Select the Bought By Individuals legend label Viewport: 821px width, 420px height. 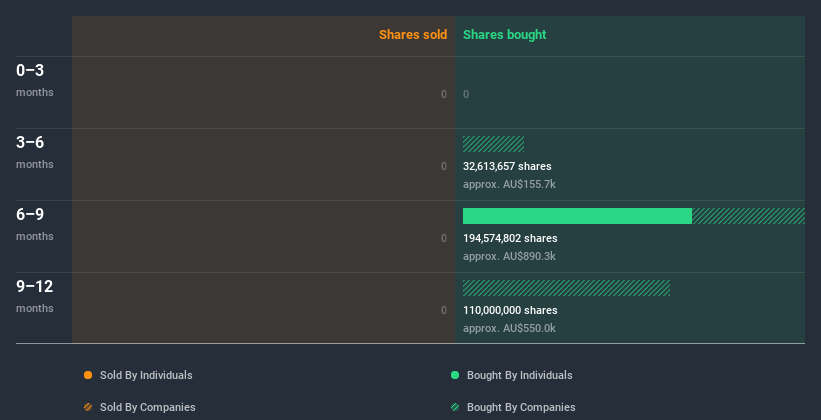pyautogui.click(x=519, y=375)
